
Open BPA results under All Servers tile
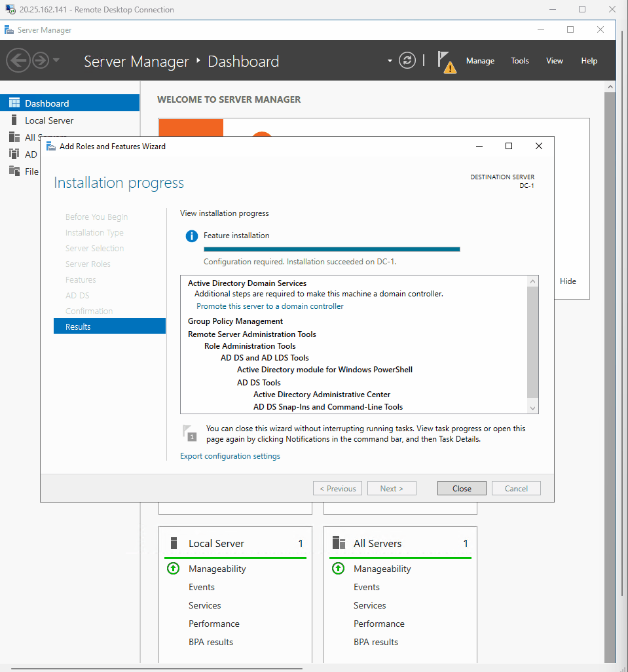[376, 642]
